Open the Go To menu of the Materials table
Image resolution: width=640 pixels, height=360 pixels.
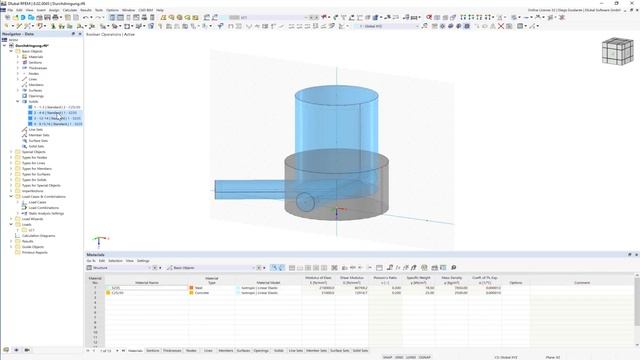tap(91, 261)
